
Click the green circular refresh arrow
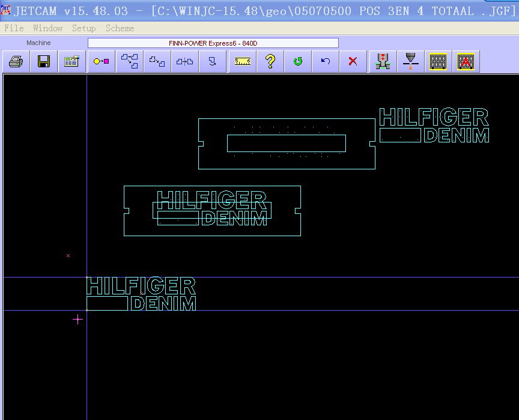click(298, 61)
